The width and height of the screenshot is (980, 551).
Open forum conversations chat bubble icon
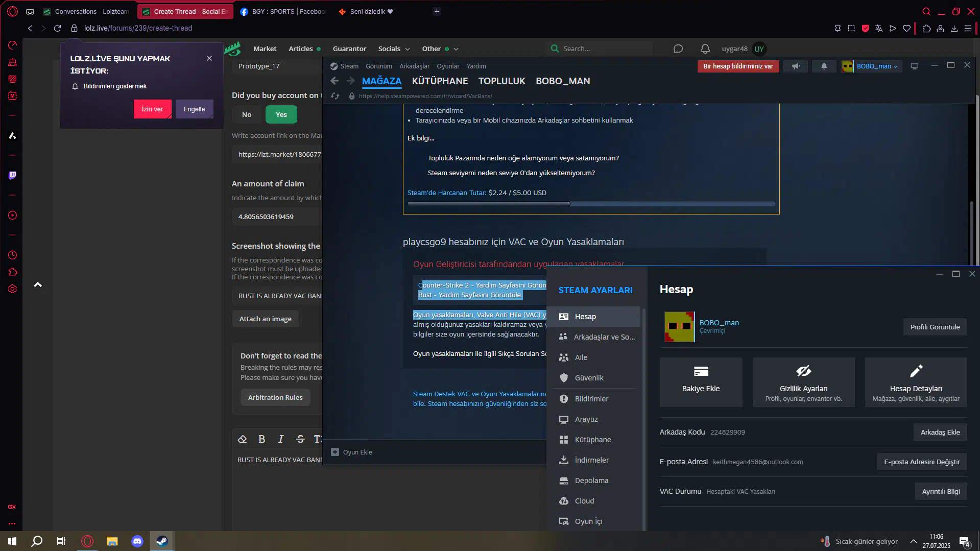pos(678,49)
